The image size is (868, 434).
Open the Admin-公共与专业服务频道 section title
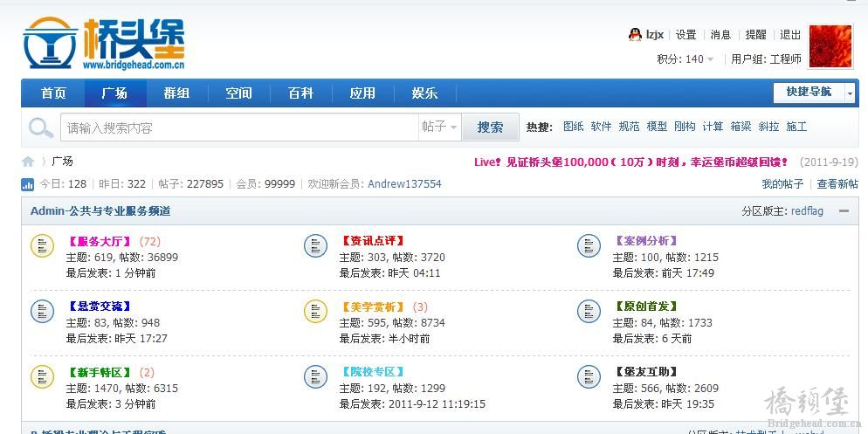(x=100, y=211)
